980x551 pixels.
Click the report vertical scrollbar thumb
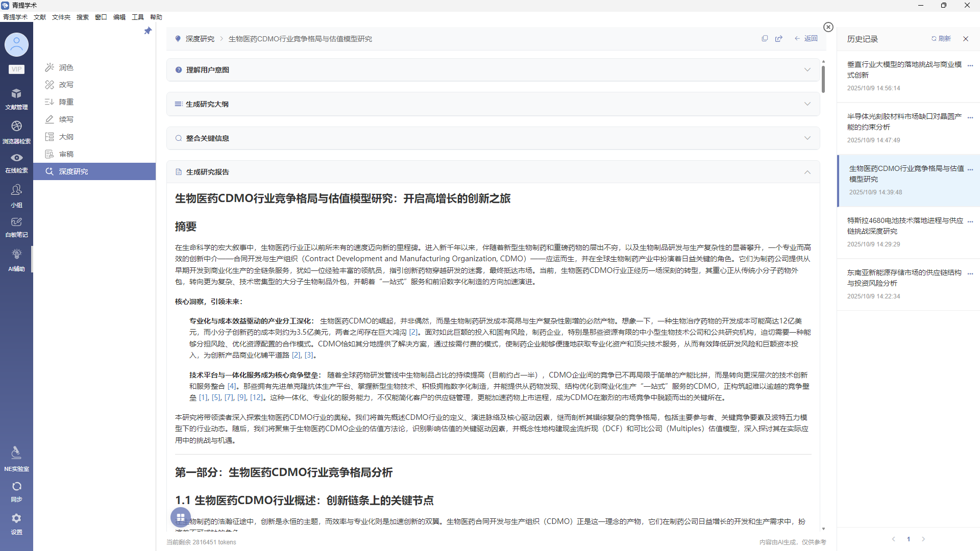click(x=823, y=79)
